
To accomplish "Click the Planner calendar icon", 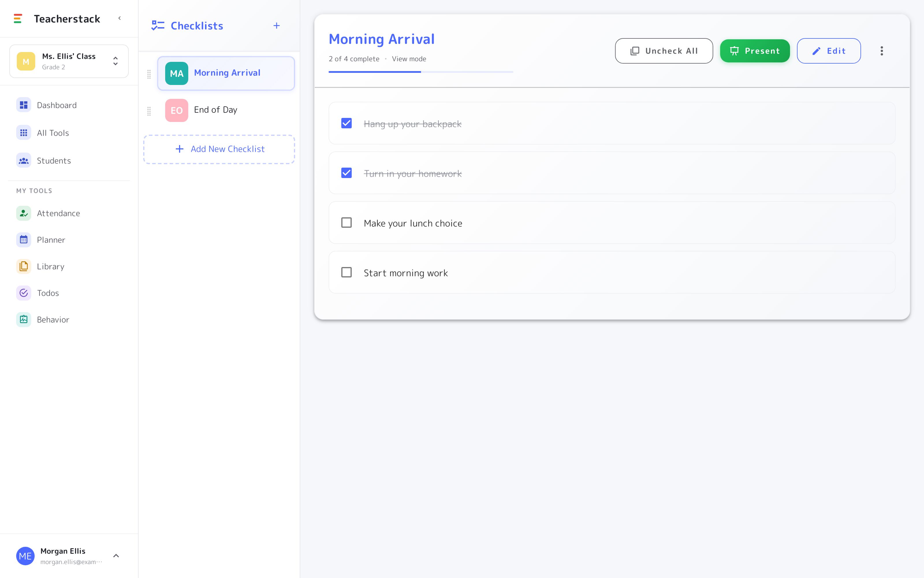I will (x=24, y=240).
